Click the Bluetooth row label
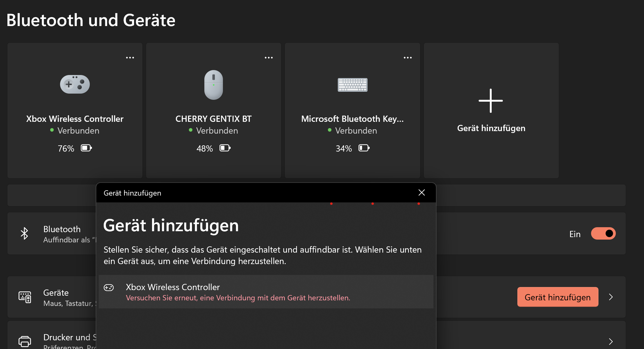The width and height of the screenshot is (644, 349). 62,229
